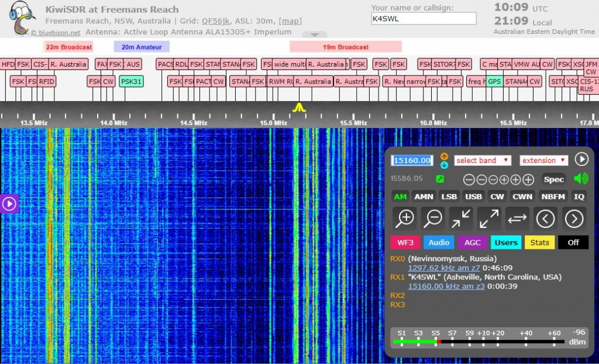Toggle the Spec spectrum display
Screen dimensions: 599x364
tap(553, 179)
